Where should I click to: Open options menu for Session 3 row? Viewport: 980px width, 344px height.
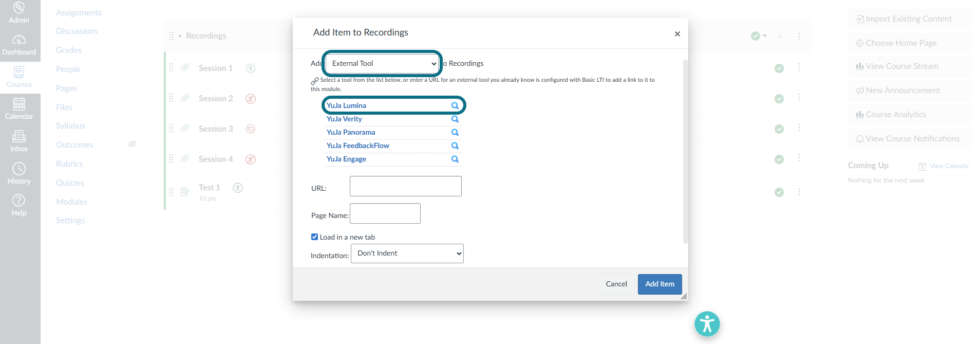[x=799, y=128]
